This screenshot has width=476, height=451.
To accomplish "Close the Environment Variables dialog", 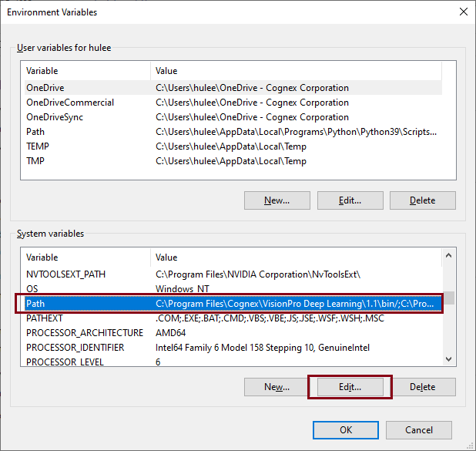I will click(x=462, y=12).
